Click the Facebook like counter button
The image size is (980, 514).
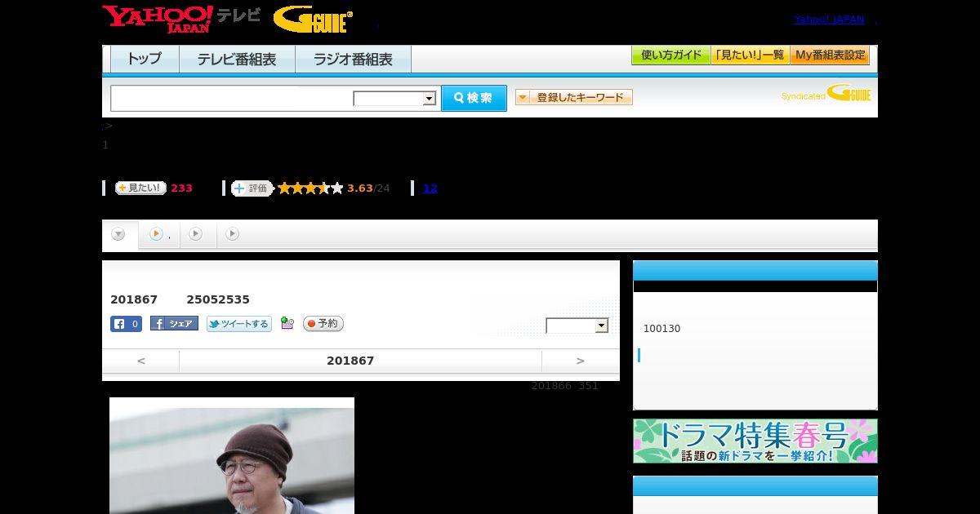pos(127,324)
